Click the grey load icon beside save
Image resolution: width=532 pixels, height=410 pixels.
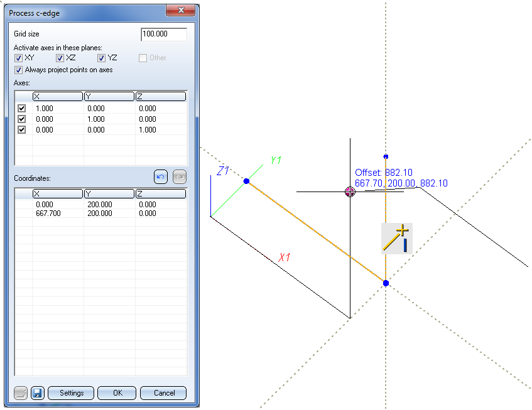[21, 393]
